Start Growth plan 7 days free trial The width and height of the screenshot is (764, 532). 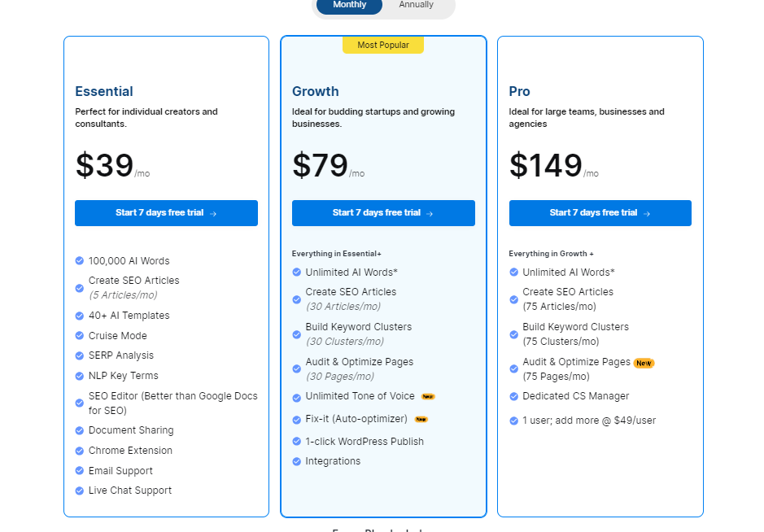click(383, 213)
